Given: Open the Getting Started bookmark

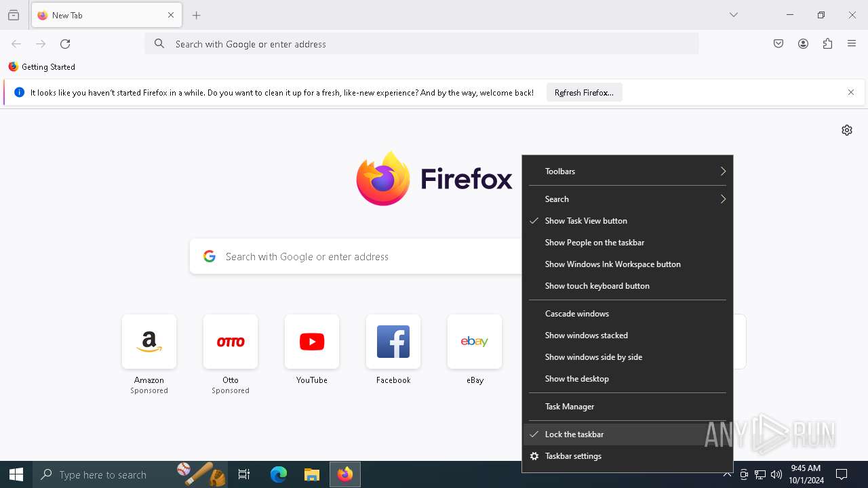Looking at the screenshot, I should pos(42,67).
